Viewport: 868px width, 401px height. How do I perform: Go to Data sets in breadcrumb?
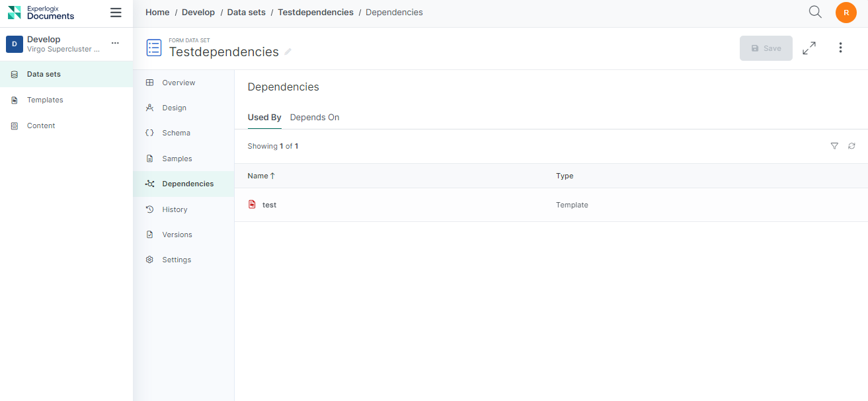[246, 13]
